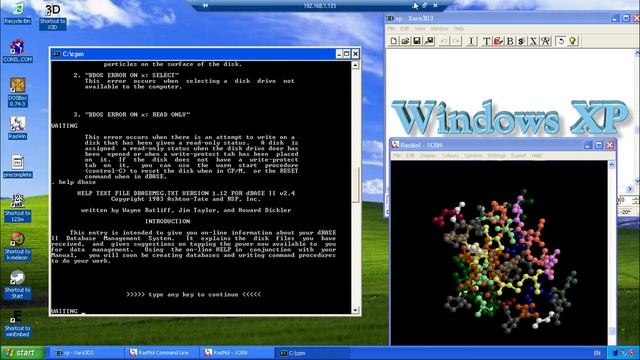Click the molecule model in RasMol viewport

click(506, 261)
